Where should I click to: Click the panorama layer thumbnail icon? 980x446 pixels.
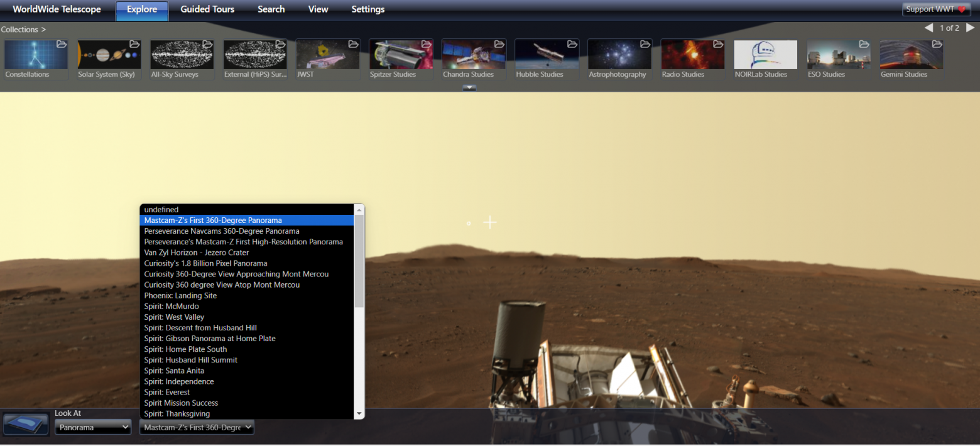coord(26,424)
